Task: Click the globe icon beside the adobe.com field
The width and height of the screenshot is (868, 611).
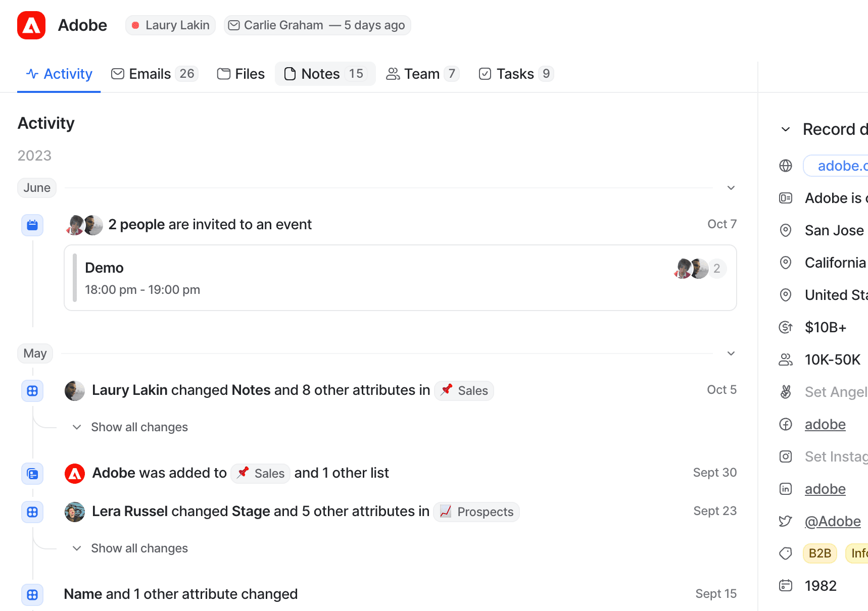Action: pos(786,166)
